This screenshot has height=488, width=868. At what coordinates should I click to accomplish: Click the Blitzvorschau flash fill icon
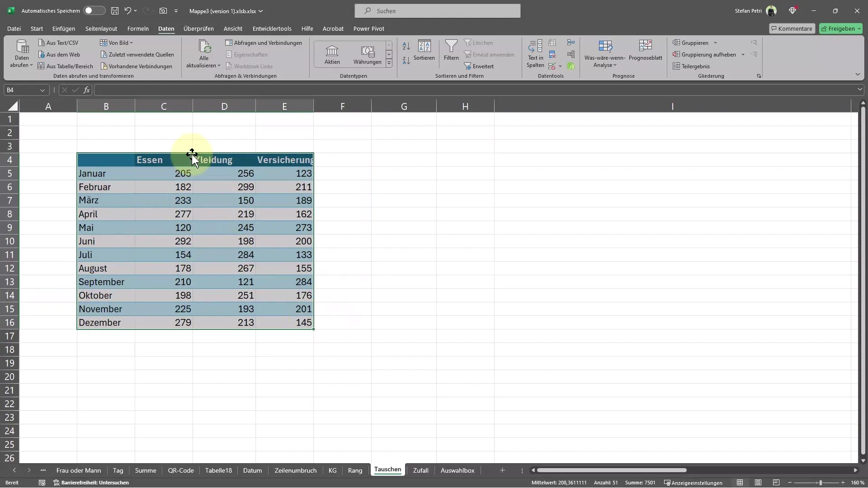[x=552, y=42]
